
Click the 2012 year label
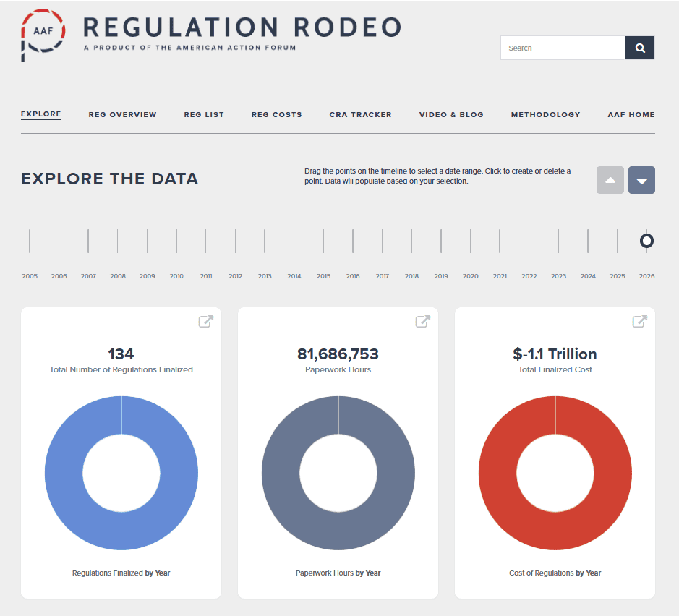235,276
